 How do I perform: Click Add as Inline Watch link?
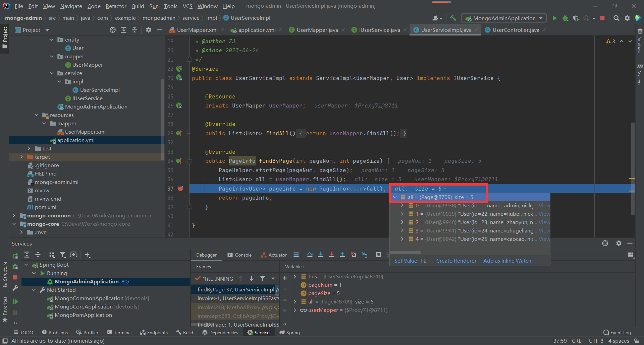tap(507, 261)
